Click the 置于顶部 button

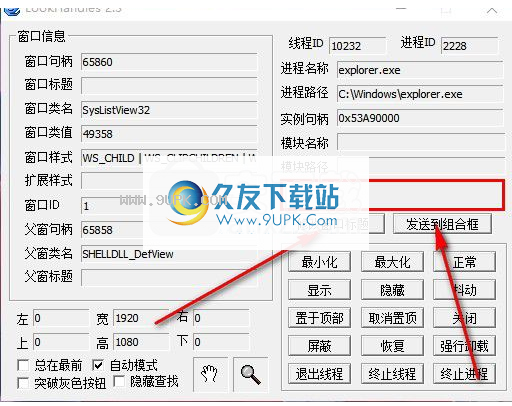[x=319, y=318]
